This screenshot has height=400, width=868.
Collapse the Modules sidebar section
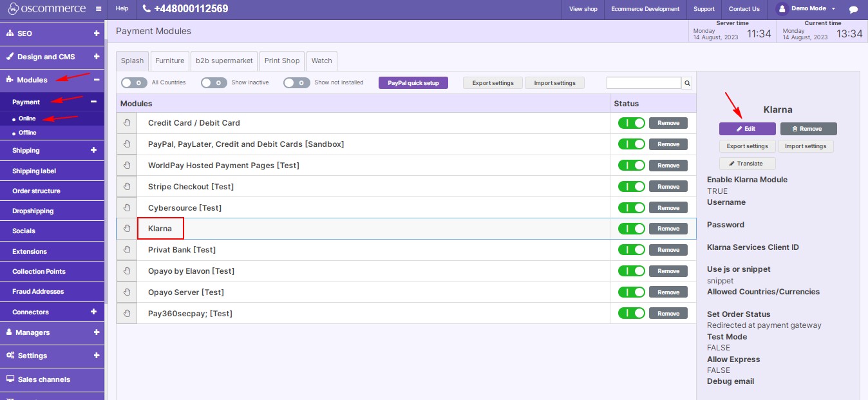coord(97,80)
